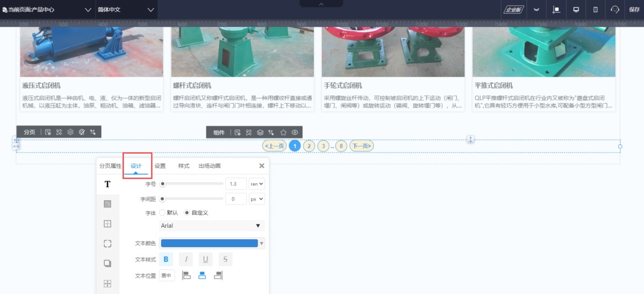Switch to the 设置 tab
The height and width of the screenshot is (294, 644).
[x=160, y=166]
